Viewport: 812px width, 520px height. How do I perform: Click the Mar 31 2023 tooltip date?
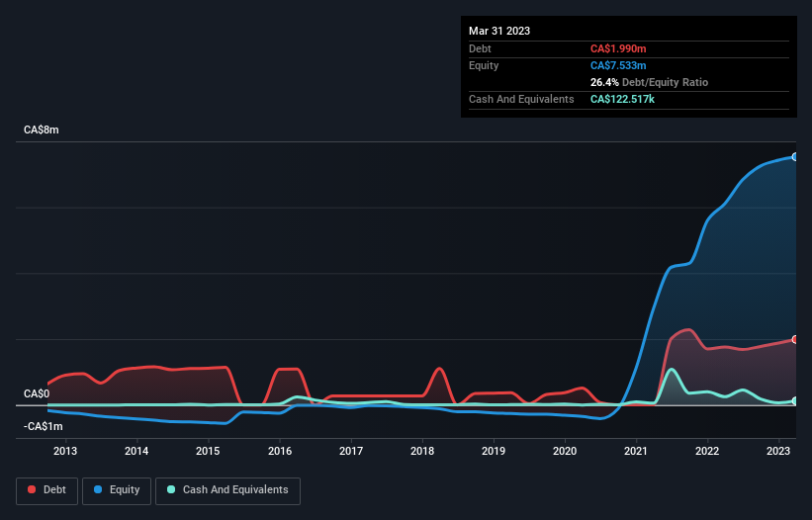click(x=499, y=31)
